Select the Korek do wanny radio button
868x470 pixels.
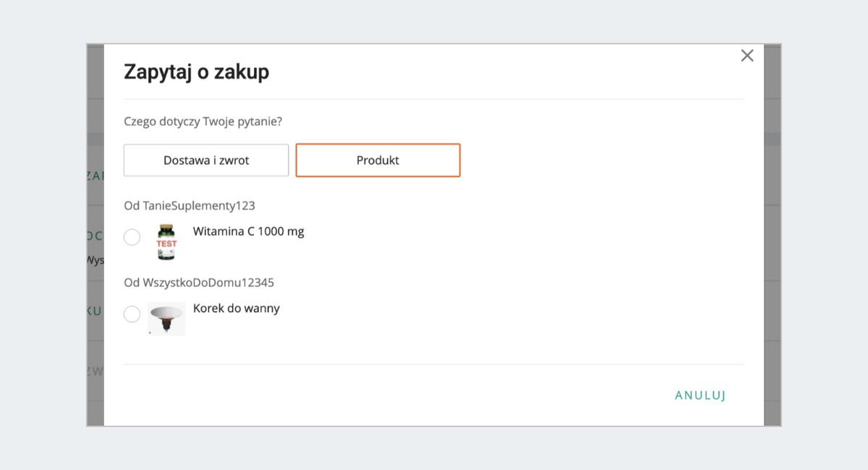132,314
